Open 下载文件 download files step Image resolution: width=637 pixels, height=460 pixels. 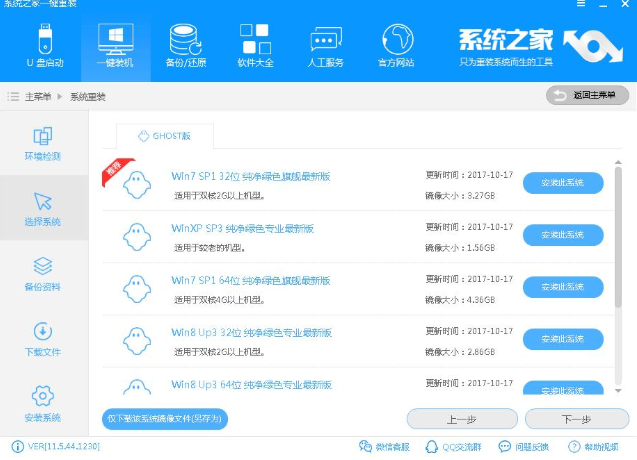(x=43, y=338)
